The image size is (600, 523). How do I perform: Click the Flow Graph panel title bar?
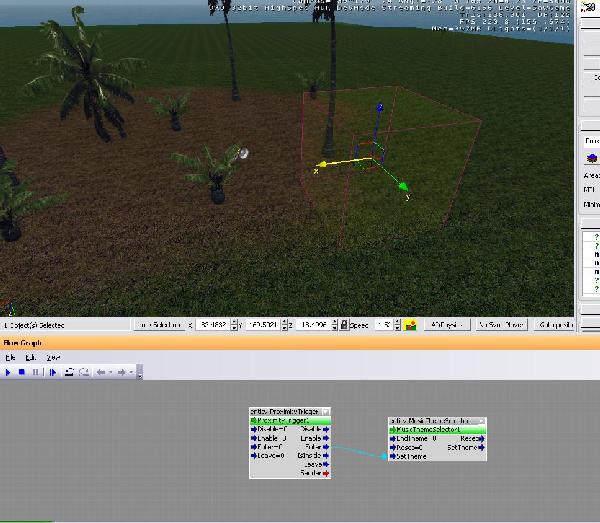[300, 343]
